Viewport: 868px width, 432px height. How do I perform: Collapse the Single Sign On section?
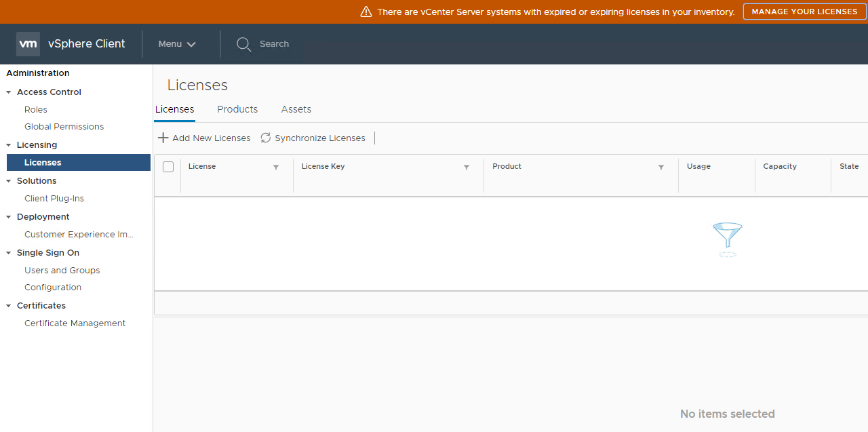click(9, 253)
